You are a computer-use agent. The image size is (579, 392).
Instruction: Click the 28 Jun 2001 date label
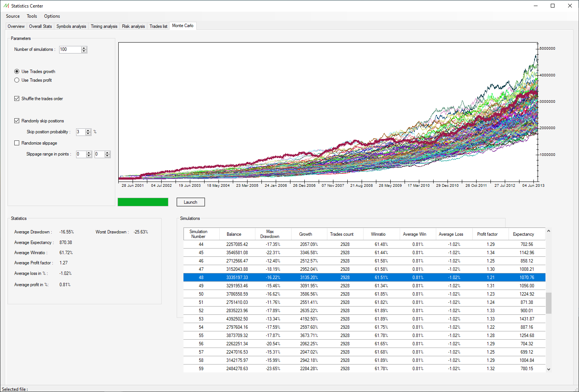[133, 186]
